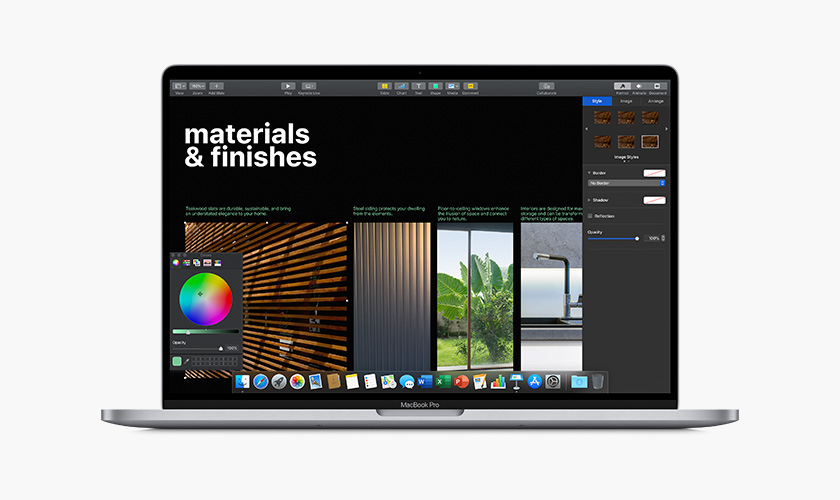
Task: Toggle the Format inspector panel button
Action: (621, 87)
